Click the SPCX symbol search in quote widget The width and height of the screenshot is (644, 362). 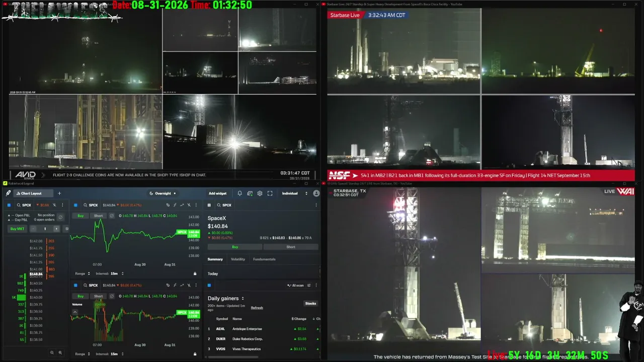point(224,205)
